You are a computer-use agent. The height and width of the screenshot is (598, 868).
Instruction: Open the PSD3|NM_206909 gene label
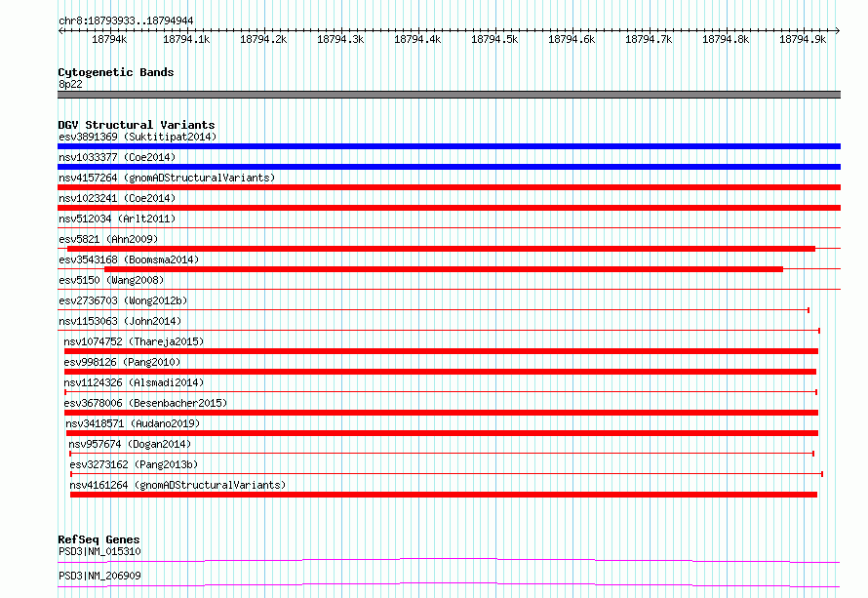99,576
